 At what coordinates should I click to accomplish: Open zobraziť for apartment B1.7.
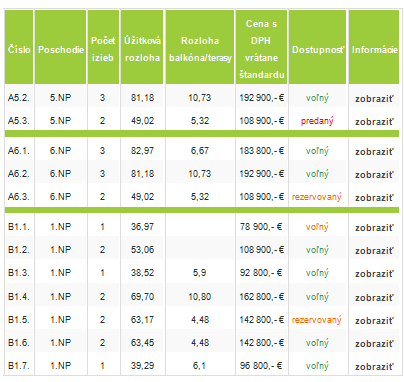pos(374,367)
